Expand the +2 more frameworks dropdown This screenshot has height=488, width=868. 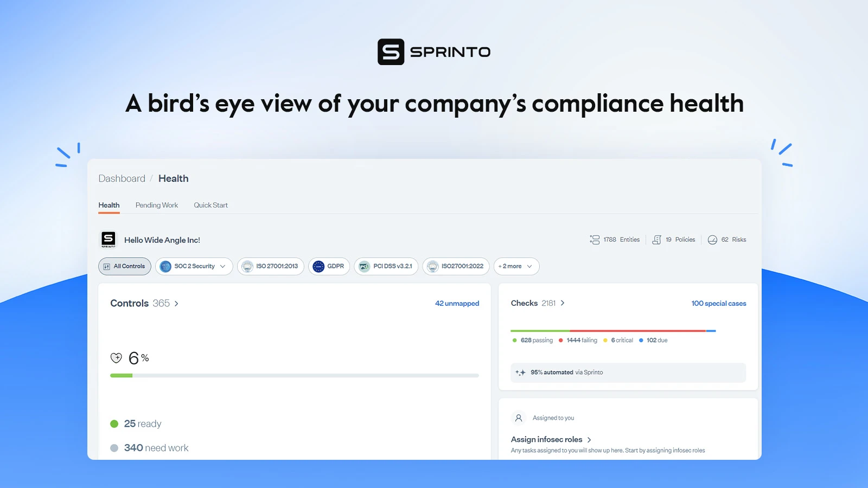point(529,266)
